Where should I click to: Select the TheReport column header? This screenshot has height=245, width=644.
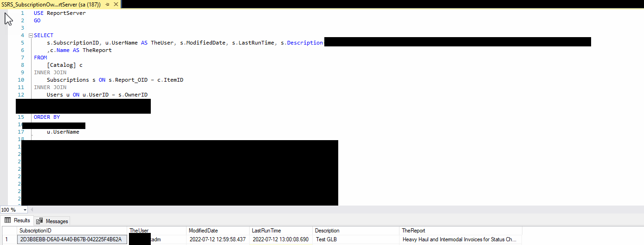(x=461, y=231)
